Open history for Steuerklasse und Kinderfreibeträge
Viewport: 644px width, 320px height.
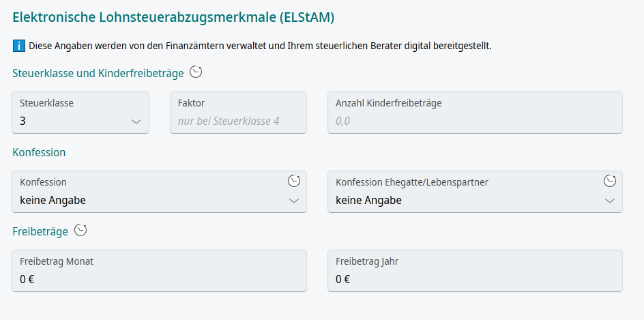point(196,72)
